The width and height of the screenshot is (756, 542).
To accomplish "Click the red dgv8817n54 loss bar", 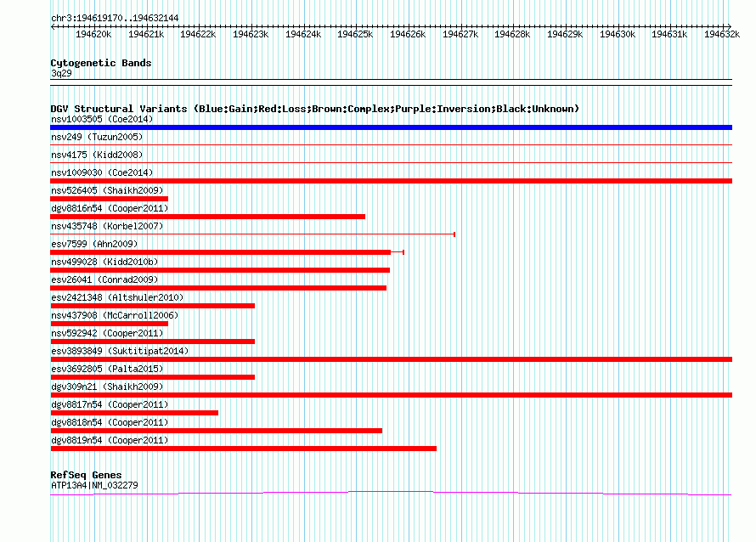I will tap(134, 413).
